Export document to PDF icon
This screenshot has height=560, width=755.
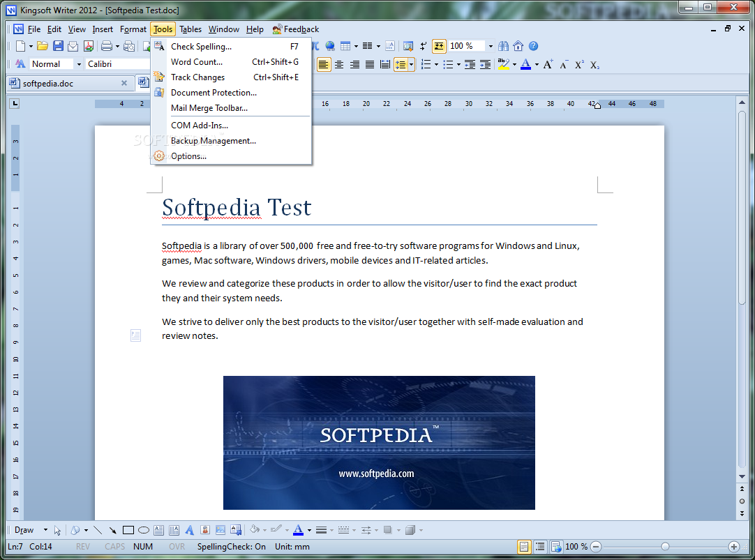tap(88, 46)
